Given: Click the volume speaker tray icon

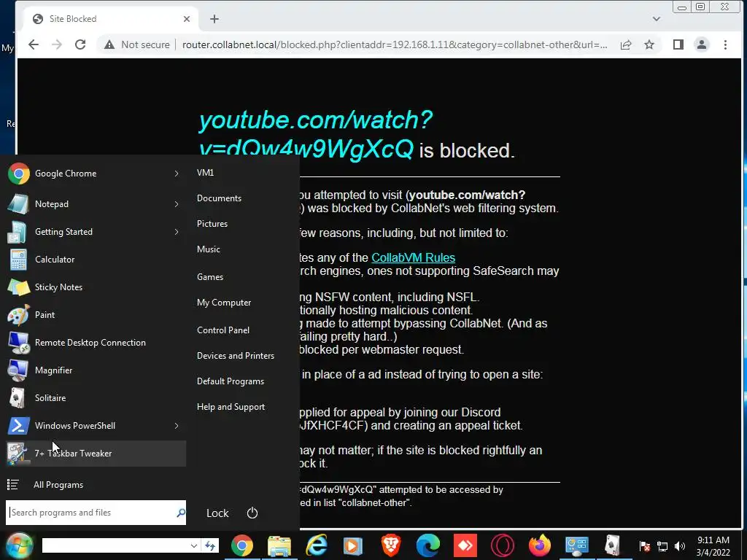Looking at the screenshot, I should pyautogui.click(x=680, y=545).
